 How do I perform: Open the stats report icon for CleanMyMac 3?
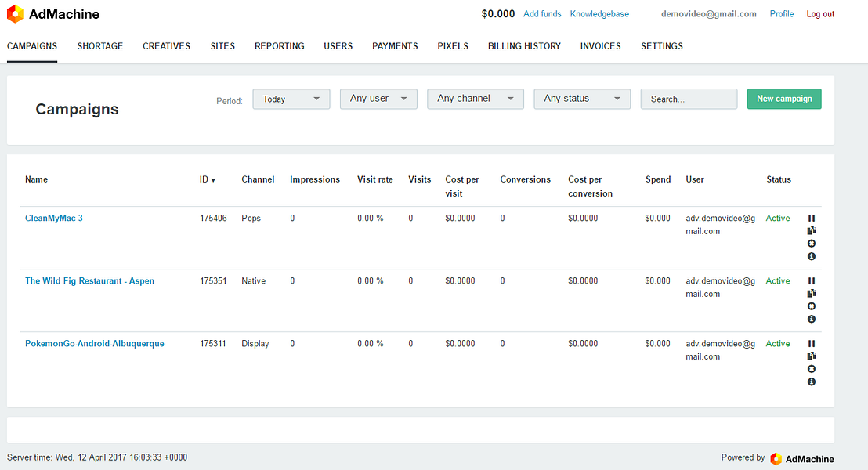point(812,230)
